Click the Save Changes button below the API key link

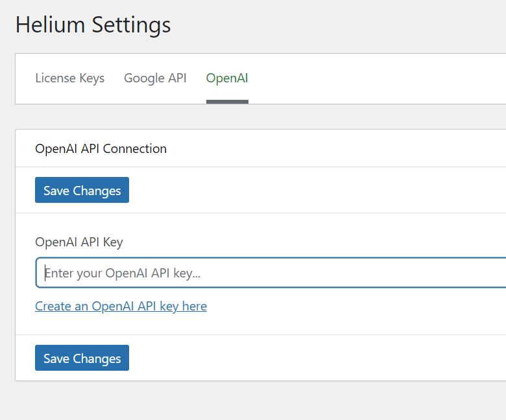[x=82, y=358]
